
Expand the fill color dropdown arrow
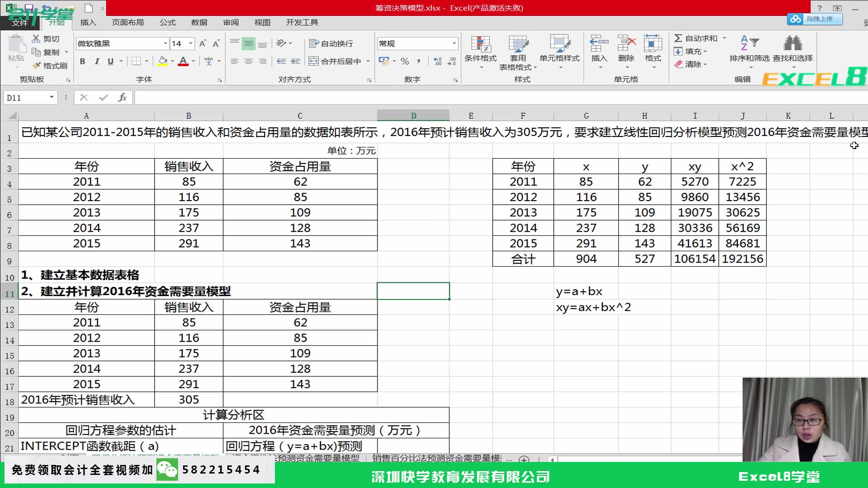[173, 62]
